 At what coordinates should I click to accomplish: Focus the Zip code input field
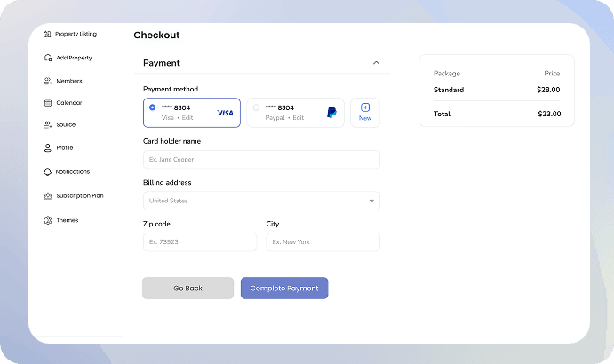(x=200, y=242)
